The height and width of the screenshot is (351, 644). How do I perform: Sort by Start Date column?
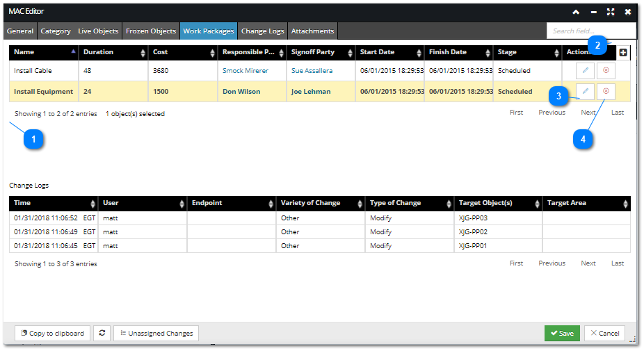click(389, 52)
